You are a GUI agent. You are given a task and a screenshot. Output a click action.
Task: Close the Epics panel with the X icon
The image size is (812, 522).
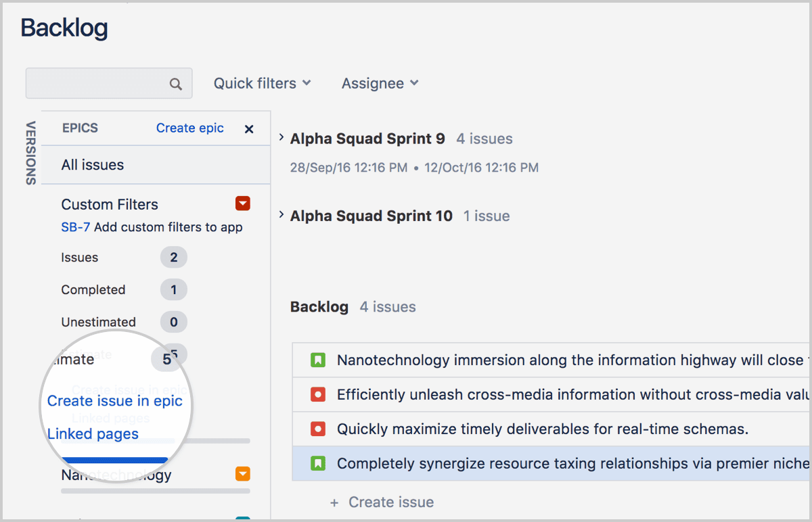[248, 128]
